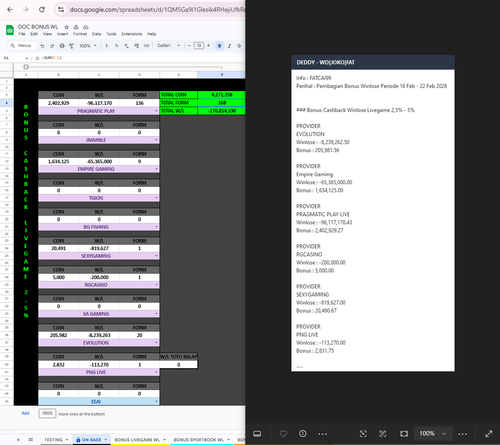Image resolution: width=500 pixels, height=445 pixels.
Task: Open the Edit menu
Action: pyautogui.click(x=34, y=34)
